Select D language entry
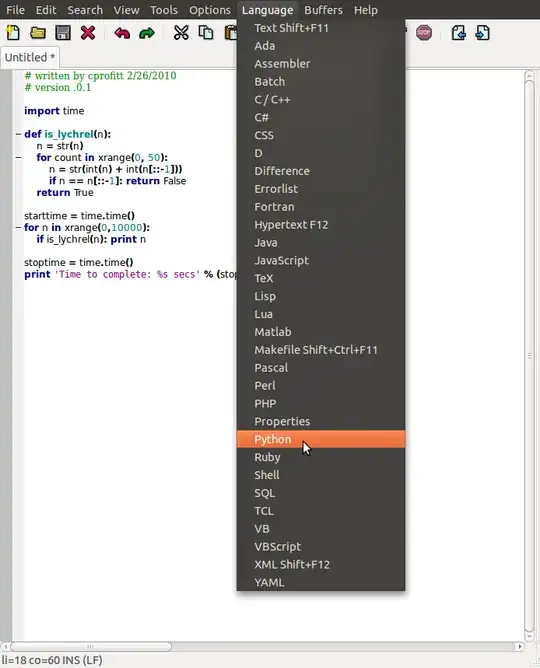The height and width of the screenshot is (668, 540). coord(321,153)
